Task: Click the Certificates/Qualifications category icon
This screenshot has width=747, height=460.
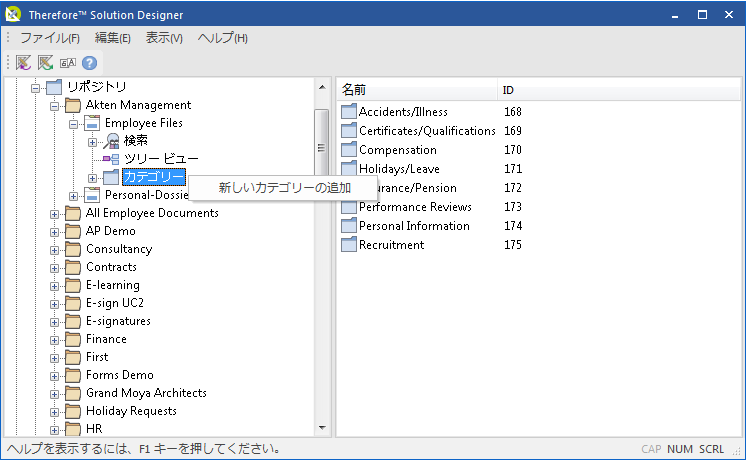Action: click(x=349, y=130)
